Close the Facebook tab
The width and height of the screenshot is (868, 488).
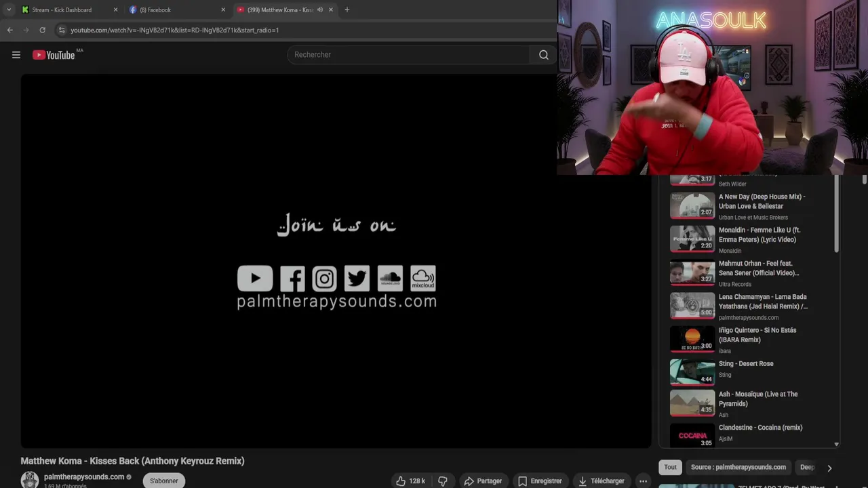point(223,9)
